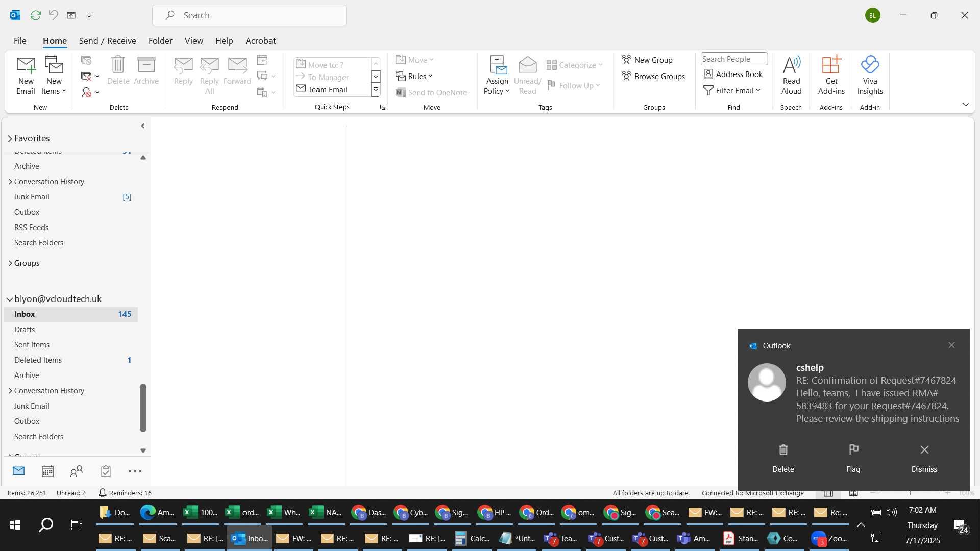Open the Address Book

(x=733, y=74)
